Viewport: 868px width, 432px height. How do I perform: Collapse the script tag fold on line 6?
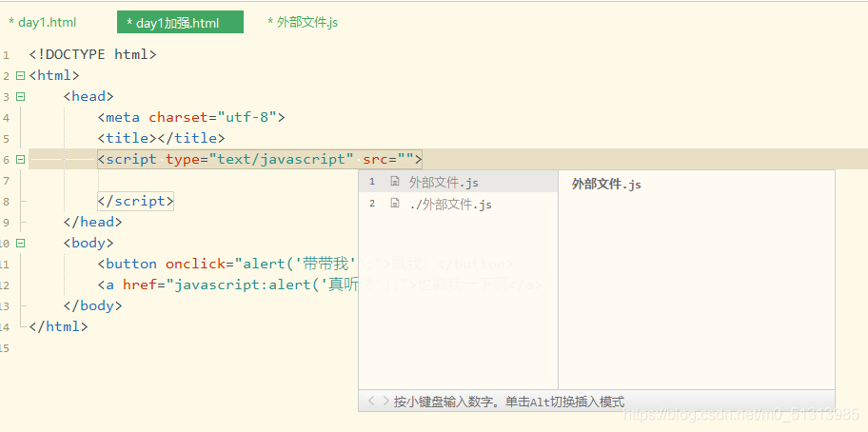21,160
